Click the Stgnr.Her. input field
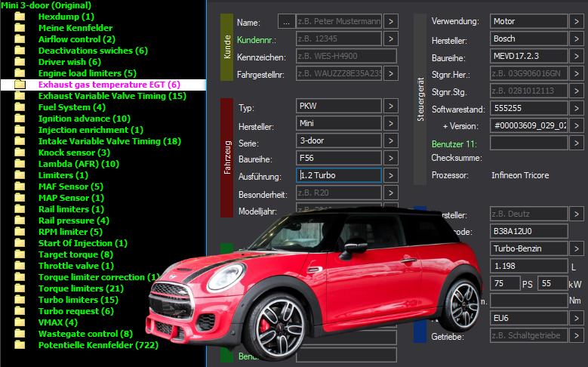Viewport: 588px width, 367px height. 529,73
